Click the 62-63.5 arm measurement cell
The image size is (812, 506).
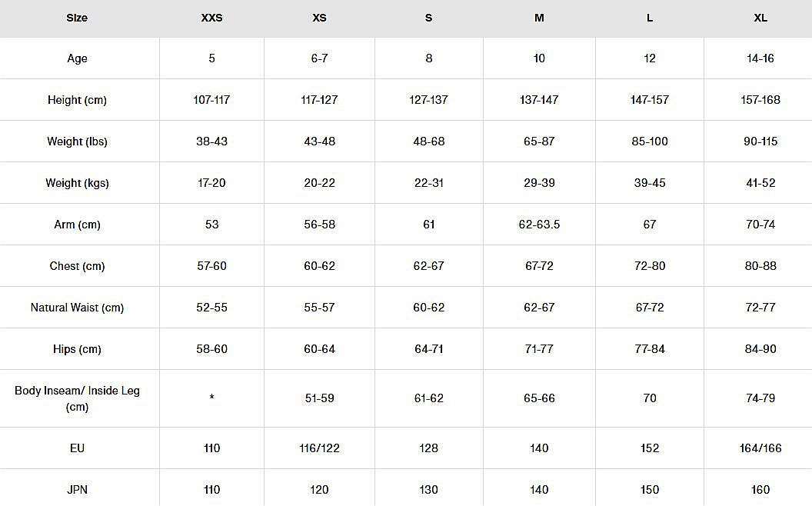click(539, 225)
